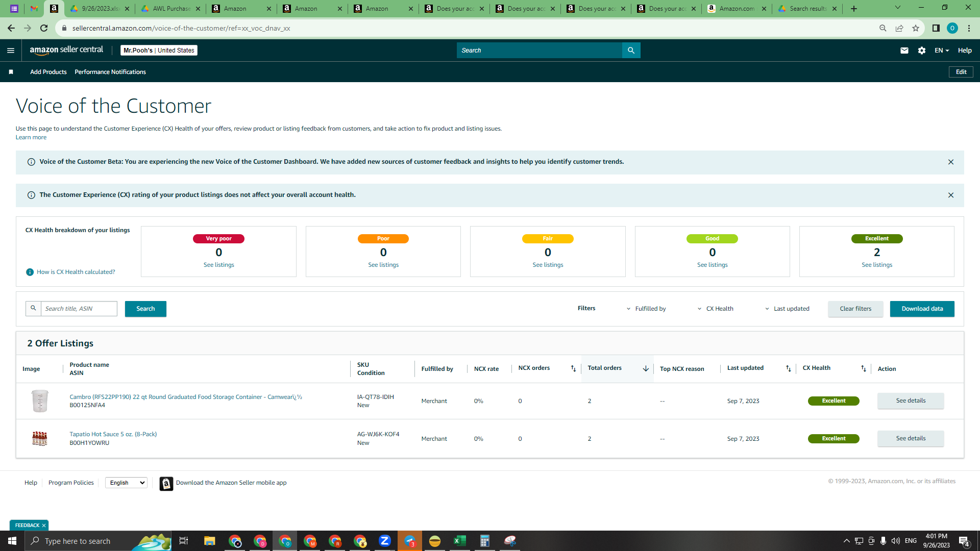The width and height of the screenshot is (980, 551).
Task: Sort by Last updated column arrows
Action: pyautogui.click(x=789, y=368)
